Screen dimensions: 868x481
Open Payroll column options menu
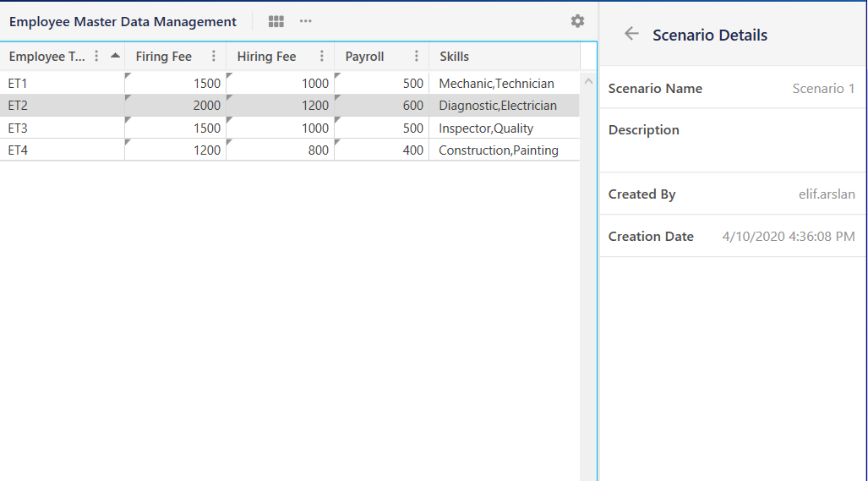coord(417,56)
